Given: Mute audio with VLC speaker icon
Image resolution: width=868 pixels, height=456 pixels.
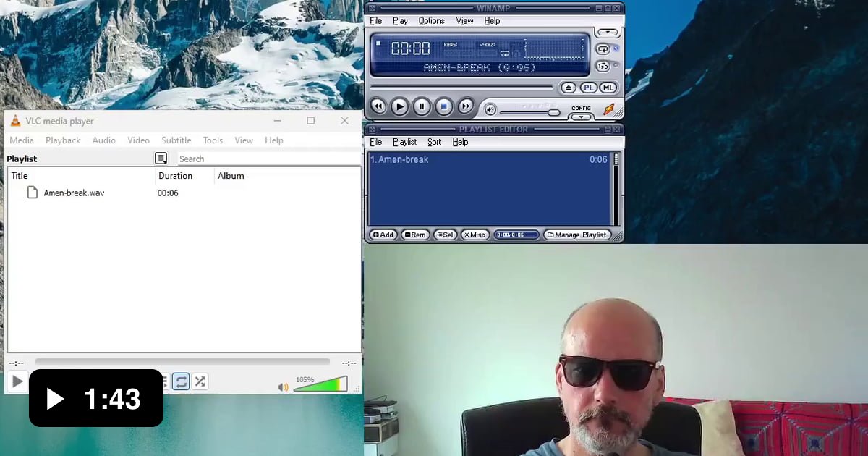Looking at the screenshot, I should (x=283, y=387).
